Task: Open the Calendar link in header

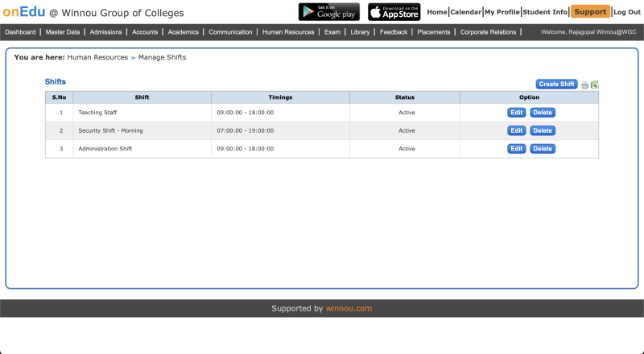Action: [465, 12]
